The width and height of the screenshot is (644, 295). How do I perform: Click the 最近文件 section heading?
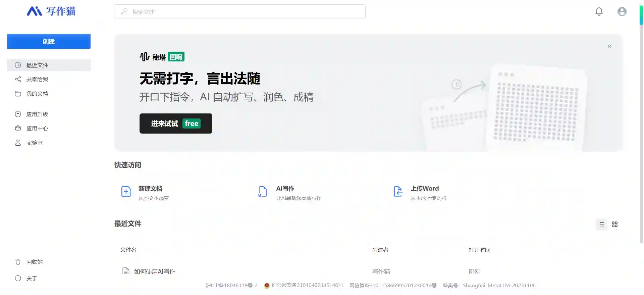(128, 224)
